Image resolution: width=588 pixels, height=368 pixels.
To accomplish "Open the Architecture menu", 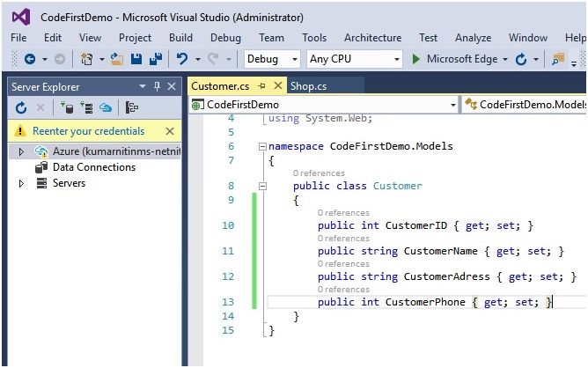I will click(x=372, y=38).
